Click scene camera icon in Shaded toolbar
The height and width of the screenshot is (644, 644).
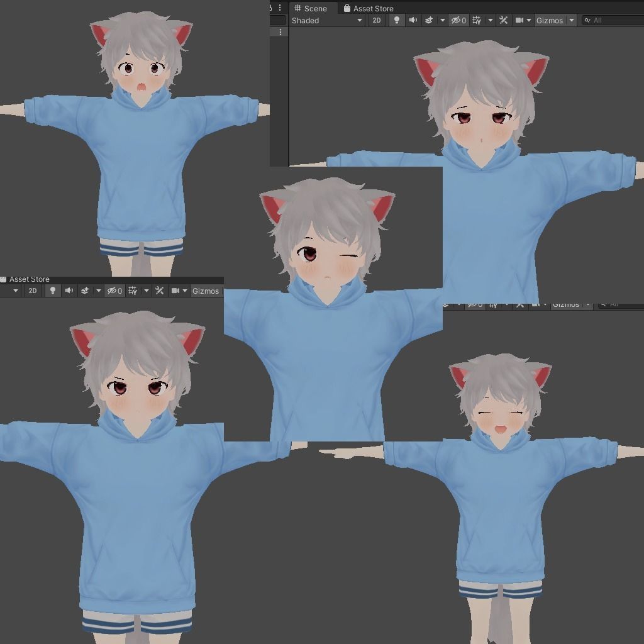[519, 20]
